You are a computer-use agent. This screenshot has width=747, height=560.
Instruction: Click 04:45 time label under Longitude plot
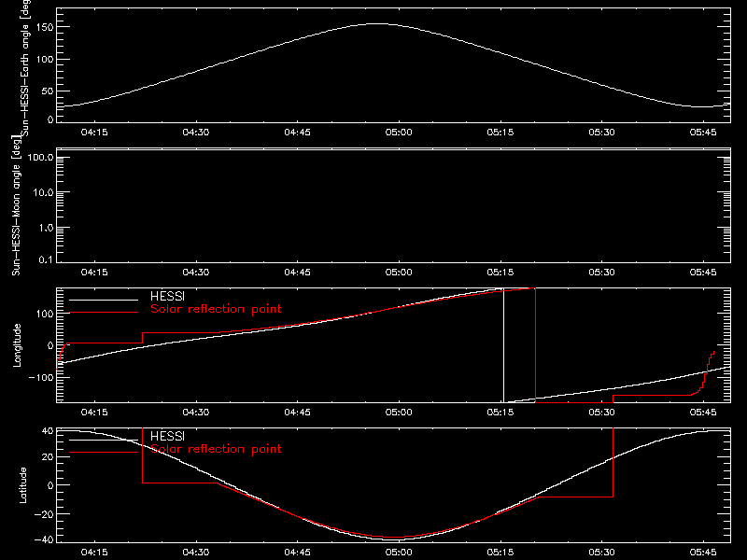(297, 413)
